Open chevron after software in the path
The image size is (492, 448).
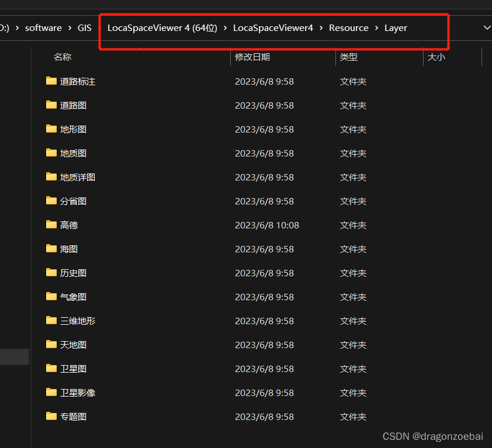(x=70, y=28)
